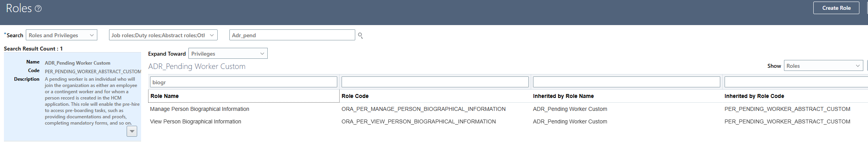The image size is (868, 143).
Task: Click the Adr_pend search text field
Action: click(x=292, y=35)
